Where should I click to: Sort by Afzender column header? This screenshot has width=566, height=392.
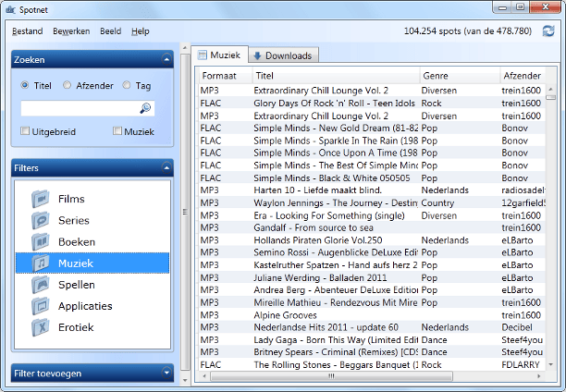(523, 76)
